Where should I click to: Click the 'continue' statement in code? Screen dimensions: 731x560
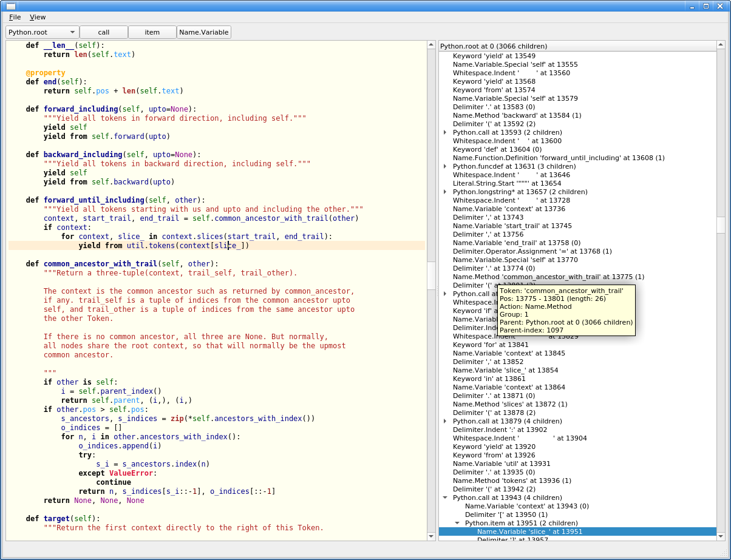pyautogui.click(x=114, y=482)
